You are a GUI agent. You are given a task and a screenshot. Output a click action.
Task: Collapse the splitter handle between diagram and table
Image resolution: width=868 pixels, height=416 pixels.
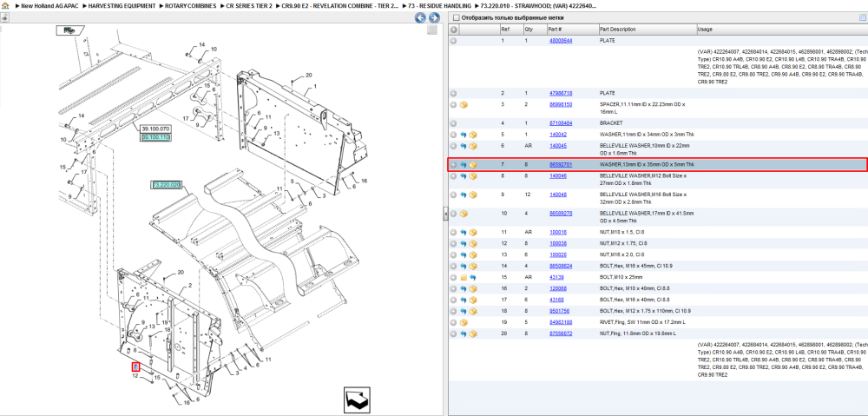(445, 215)
